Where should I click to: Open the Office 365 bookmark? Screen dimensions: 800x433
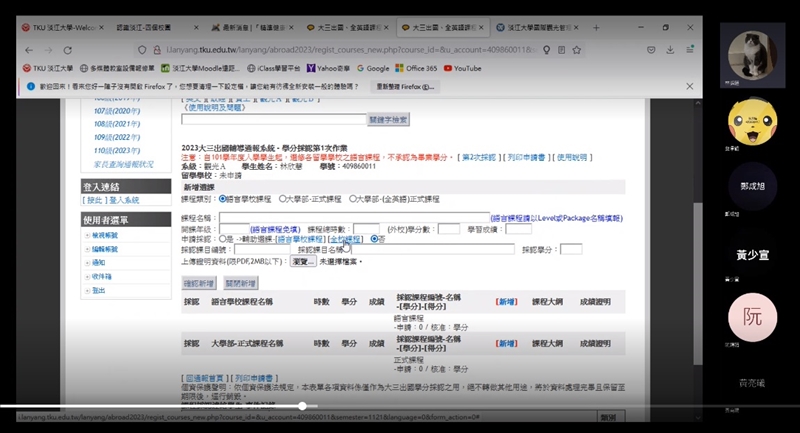point(416,68)
